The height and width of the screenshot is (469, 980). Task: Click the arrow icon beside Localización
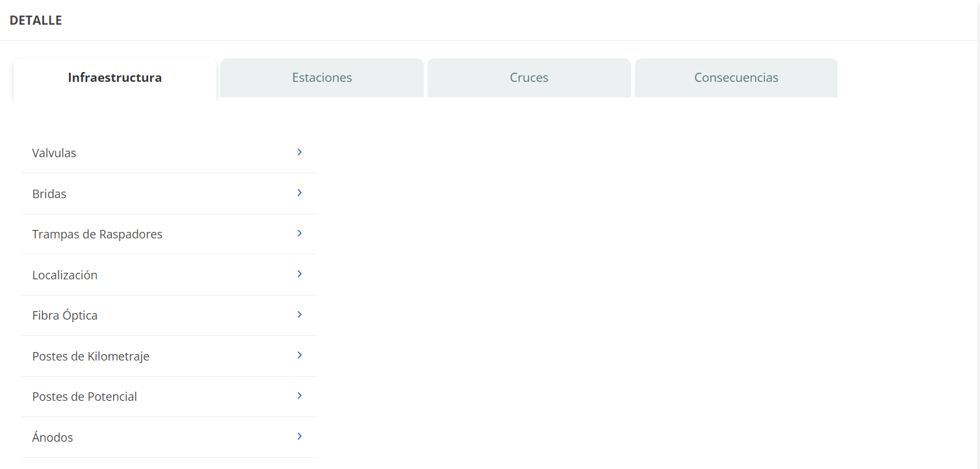[x=300, y=274]
